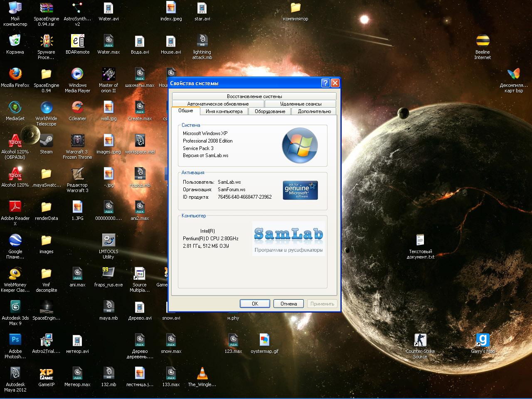Select the Текстовый документ.txt file
Screen dimensions: 532x399
pyautogui.click(x=420, y=240)
